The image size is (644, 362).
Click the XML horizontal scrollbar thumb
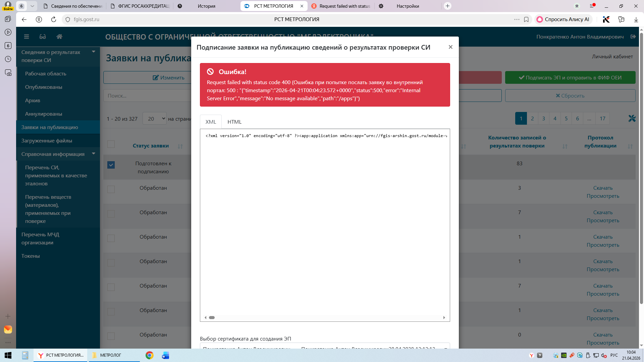[212, 317]
